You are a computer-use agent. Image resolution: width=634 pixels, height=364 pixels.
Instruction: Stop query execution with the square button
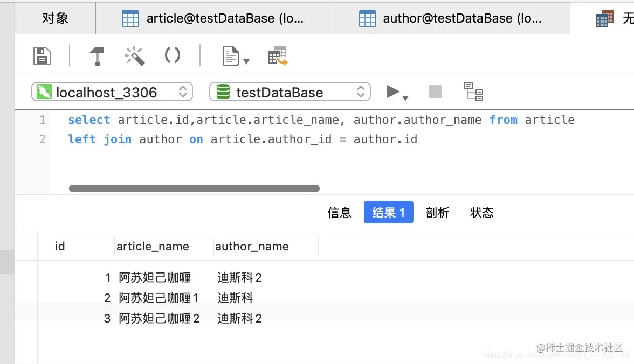coord(436,92)
